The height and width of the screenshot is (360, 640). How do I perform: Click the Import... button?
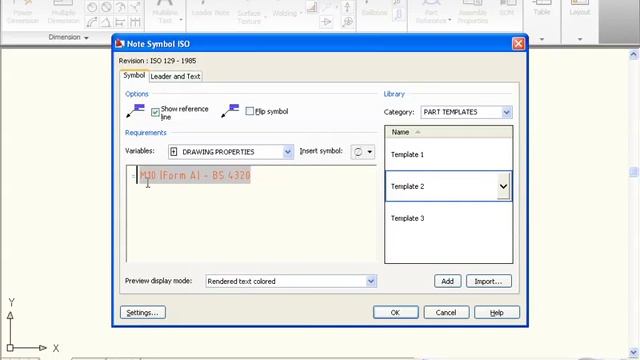(x=489, y=281)
